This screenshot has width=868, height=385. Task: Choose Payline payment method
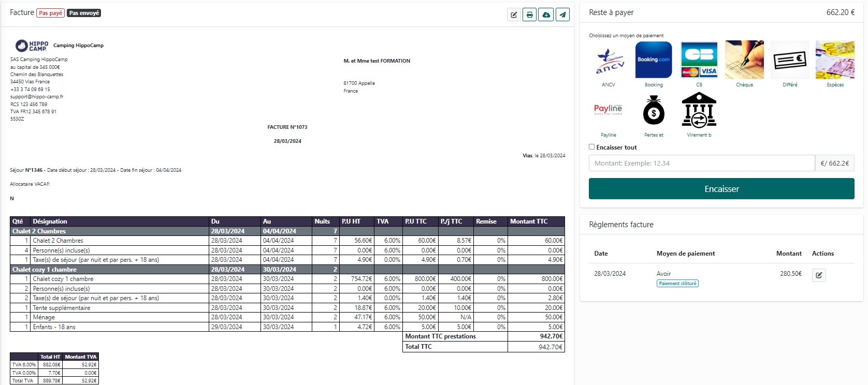(x=609, y=110)
